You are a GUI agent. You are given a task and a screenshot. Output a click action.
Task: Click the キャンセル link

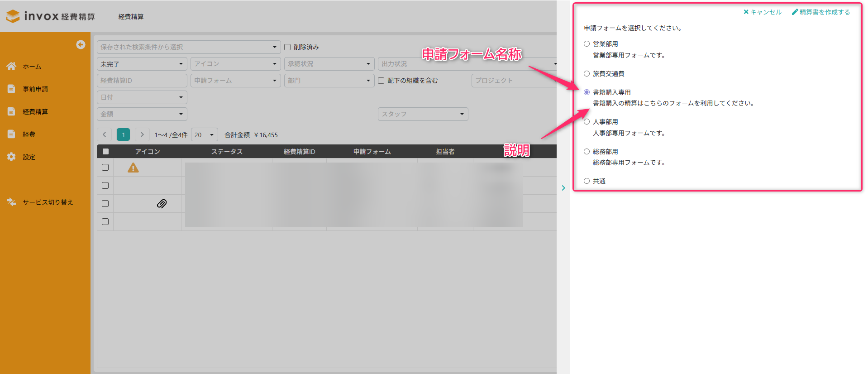coord(763,12)
